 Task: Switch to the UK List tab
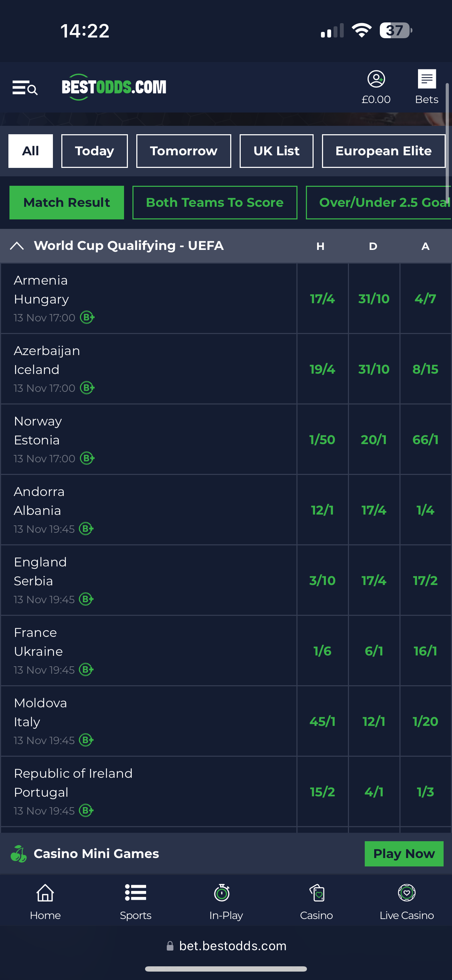click(276, 151)
